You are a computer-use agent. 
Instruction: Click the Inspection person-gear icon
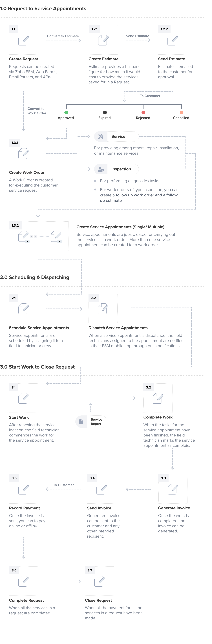click(101, 169)
